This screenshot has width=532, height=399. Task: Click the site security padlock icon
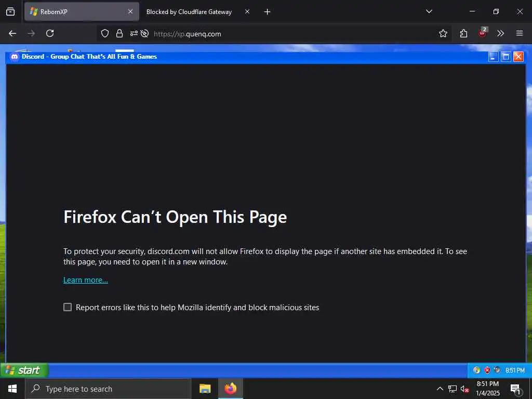(x=119, y=33)
